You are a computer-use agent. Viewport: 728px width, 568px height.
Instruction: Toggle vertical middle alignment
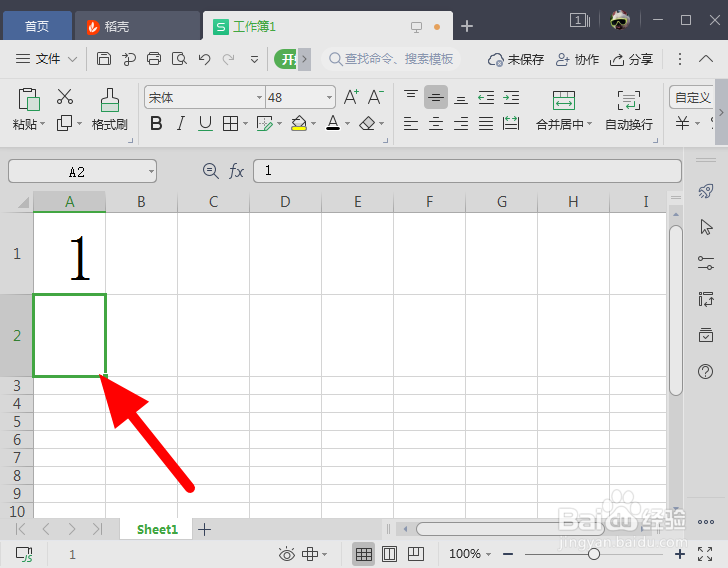point(436,97)
